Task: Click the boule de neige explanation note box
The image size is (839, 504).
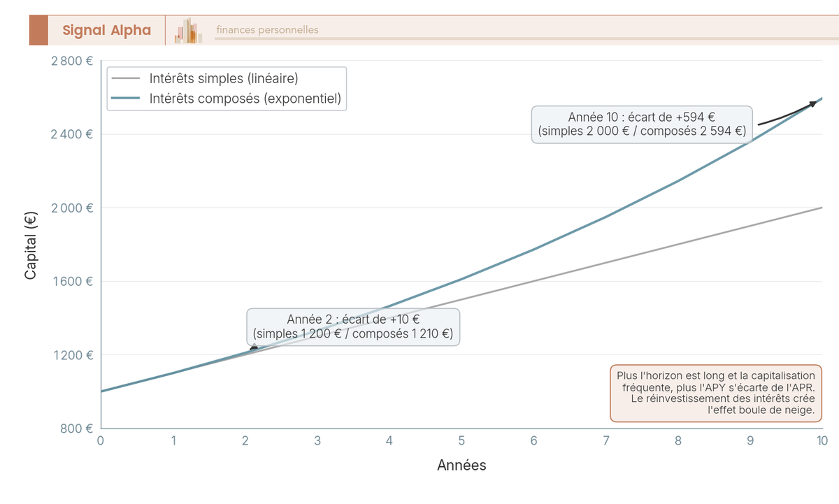Action: [716, 393]
